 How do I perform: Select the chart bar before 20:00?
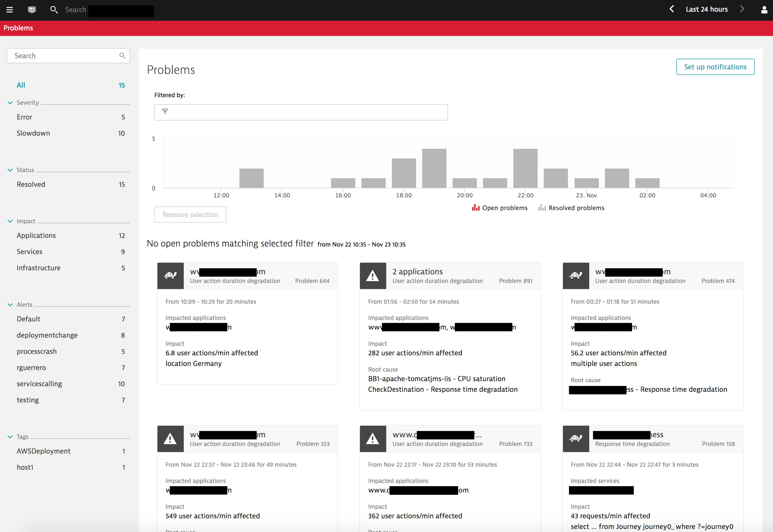click(x=434, y=168)
